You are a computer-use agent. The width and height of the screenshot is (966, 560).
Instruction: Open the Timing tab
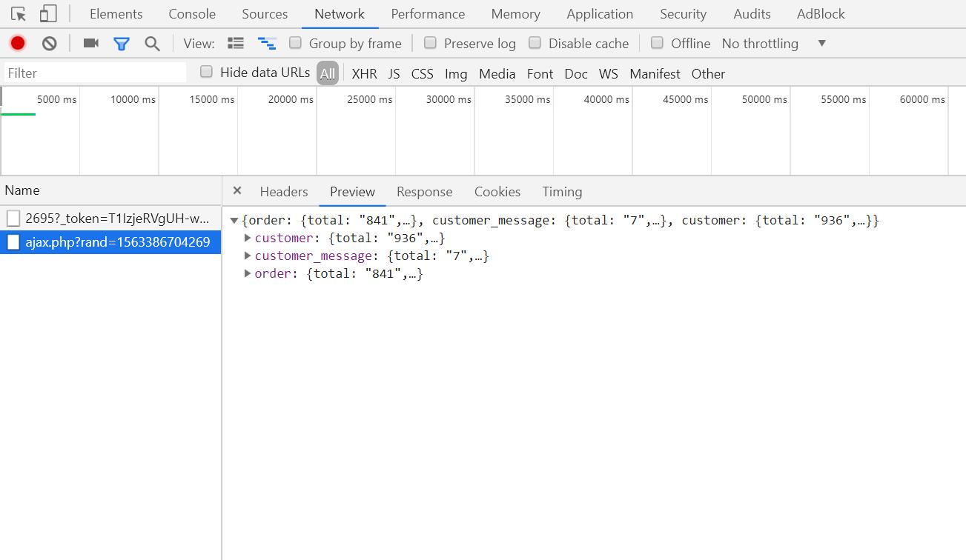point(561,191)
